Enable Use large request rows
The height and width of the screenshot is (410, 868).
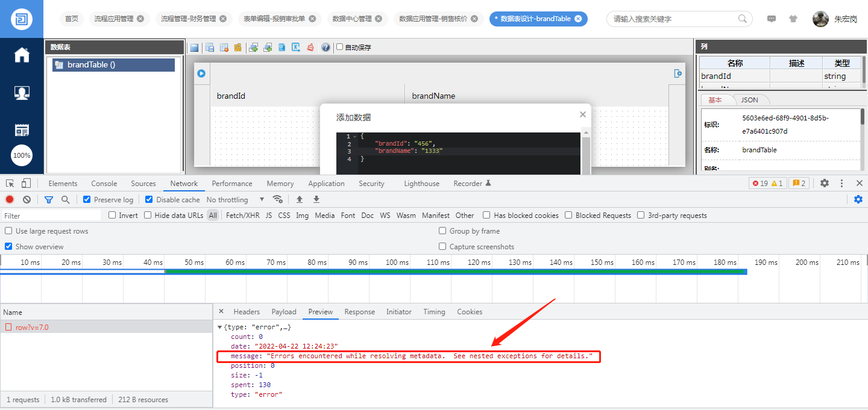coord(8,231)
